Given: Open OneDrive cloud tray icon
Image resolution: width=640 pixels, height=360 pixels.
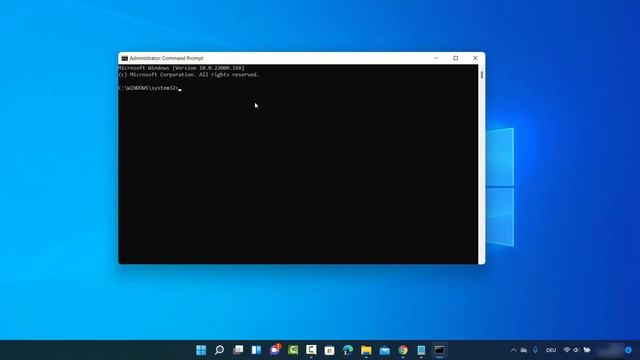Looking at the screenshot, I should [x=524, y=350].
